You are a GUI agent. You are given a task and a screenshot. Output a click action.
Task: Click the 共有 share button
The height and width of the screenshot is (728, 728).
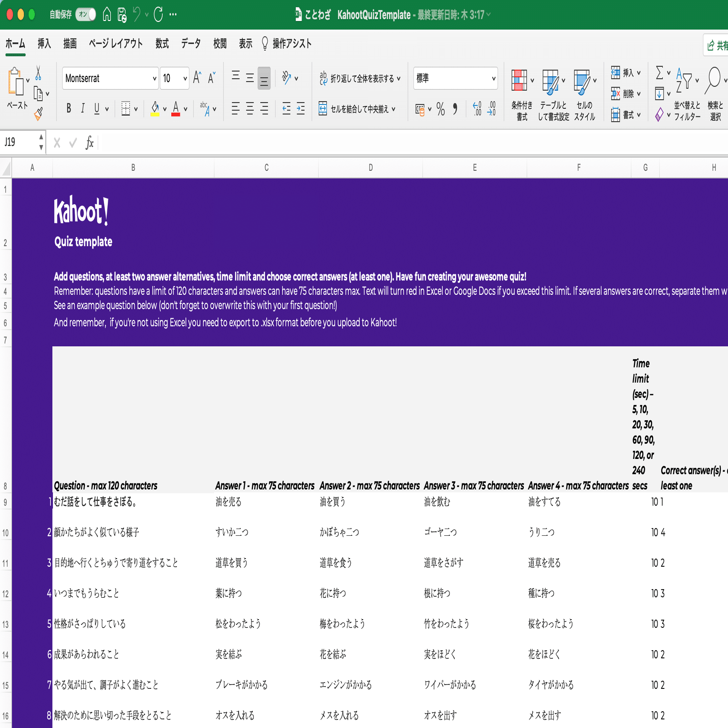tap(717, 45)
